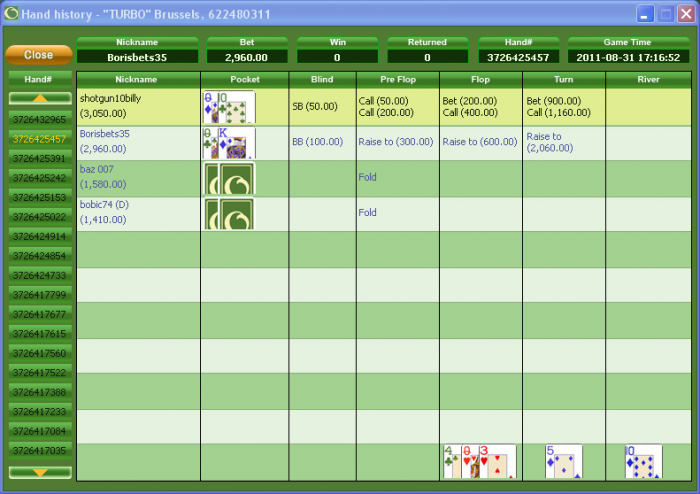Open hand 3726425242
Viewport: 700px width, 494px height.
[x=40, y=178]
